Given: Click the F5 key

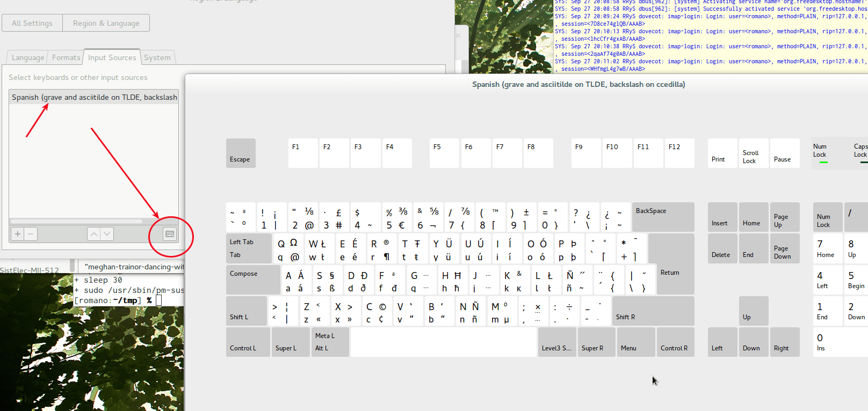Looking at the screenshot, I should click(444, 153).
